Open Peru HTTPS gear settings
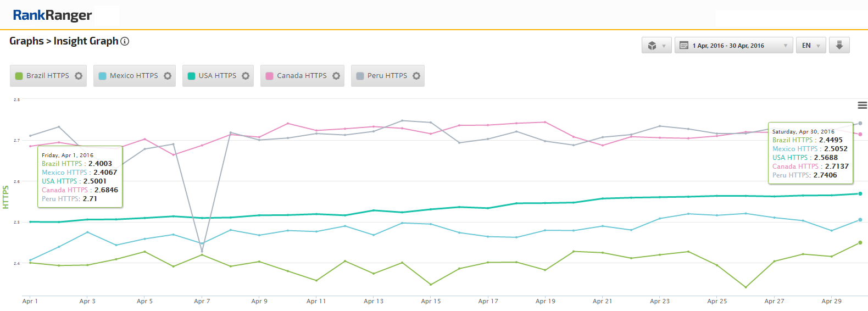The height and width of the screenshot is (311, 868). click(x=416, y=76)
